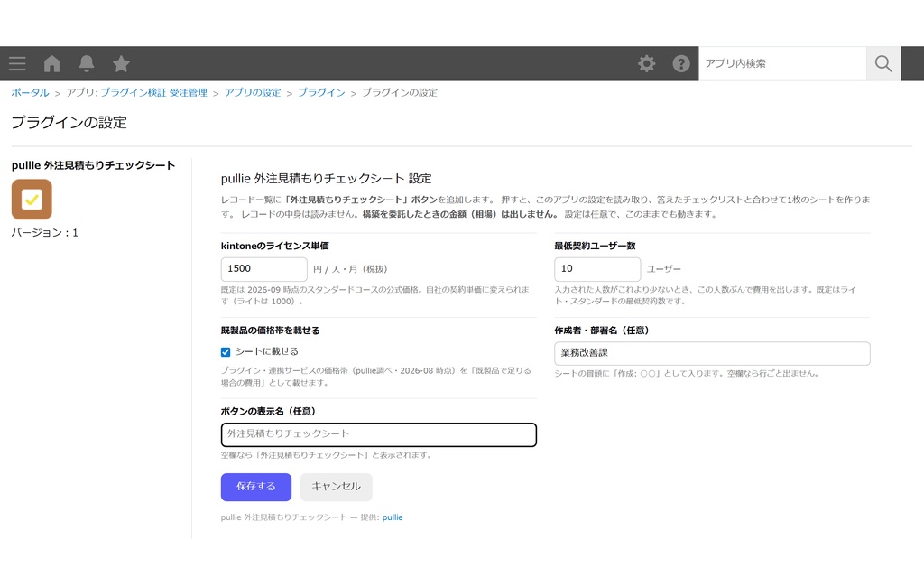
Task: Click the search magnifier button
Action: (882, 64)
